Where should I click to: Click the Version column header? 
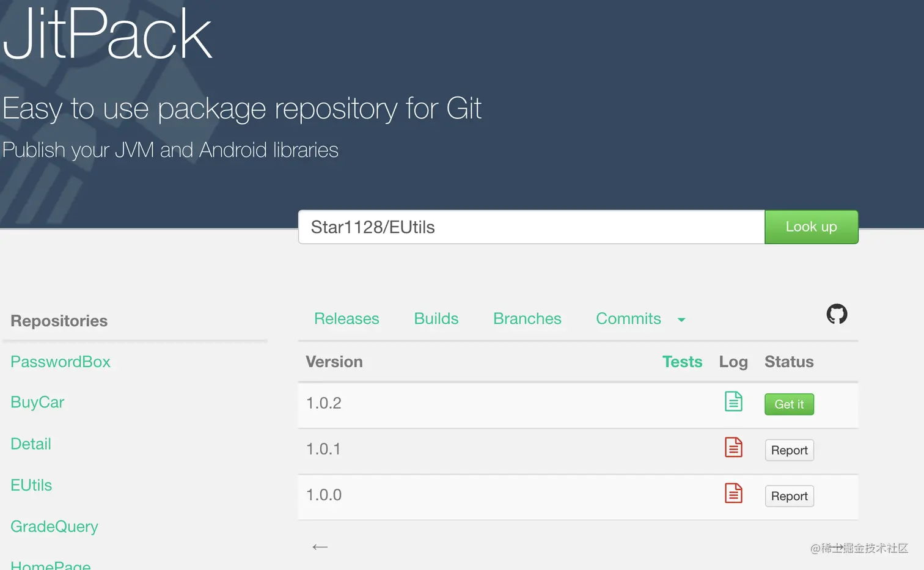[x=334, y=362]
